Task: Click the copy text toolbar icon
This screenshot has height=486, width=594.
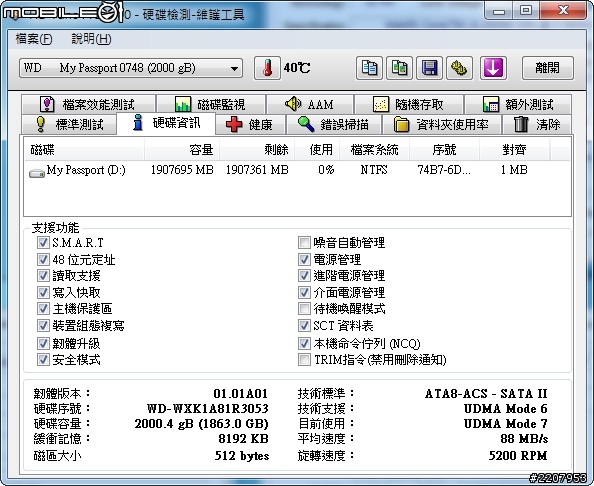Action: pyautogui.click(x=369, y=68)
